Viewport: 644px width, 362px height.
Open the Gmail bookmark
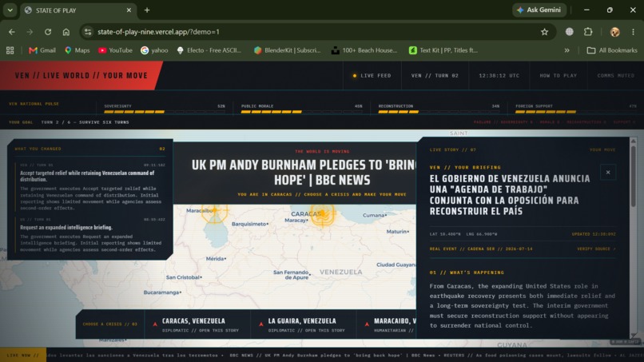pyautogui.click(x=42, y=50)
